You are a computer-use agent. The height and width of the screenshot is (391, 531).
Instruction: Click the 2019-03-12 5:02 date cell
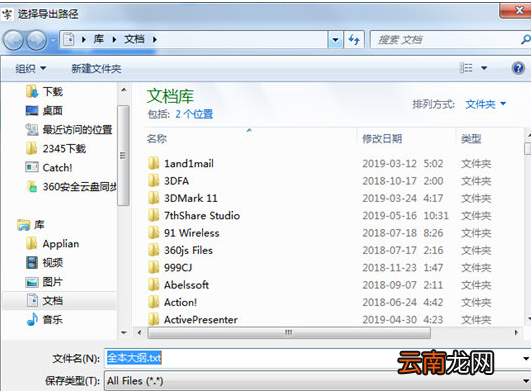403,164
